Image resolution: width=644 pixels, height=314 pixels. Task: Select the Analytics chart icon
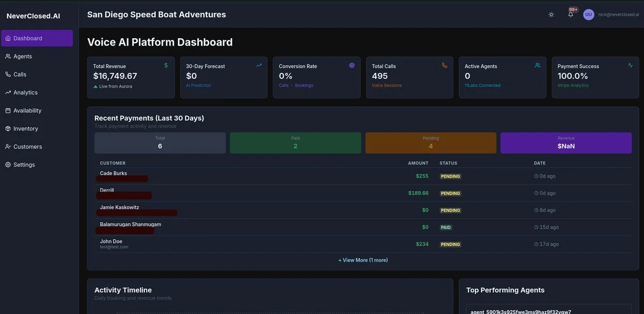8,92
